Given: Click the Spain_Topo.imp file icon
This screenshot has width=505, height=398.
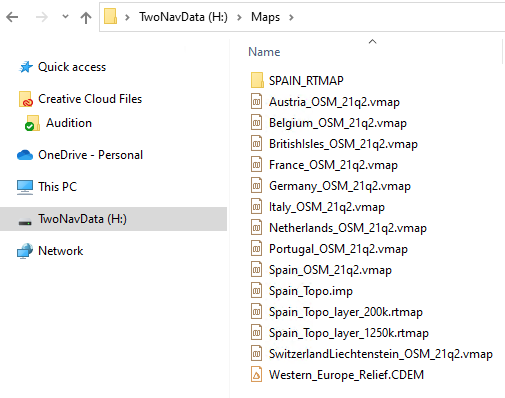Looking at the screenshot, I should click(256, 290).
